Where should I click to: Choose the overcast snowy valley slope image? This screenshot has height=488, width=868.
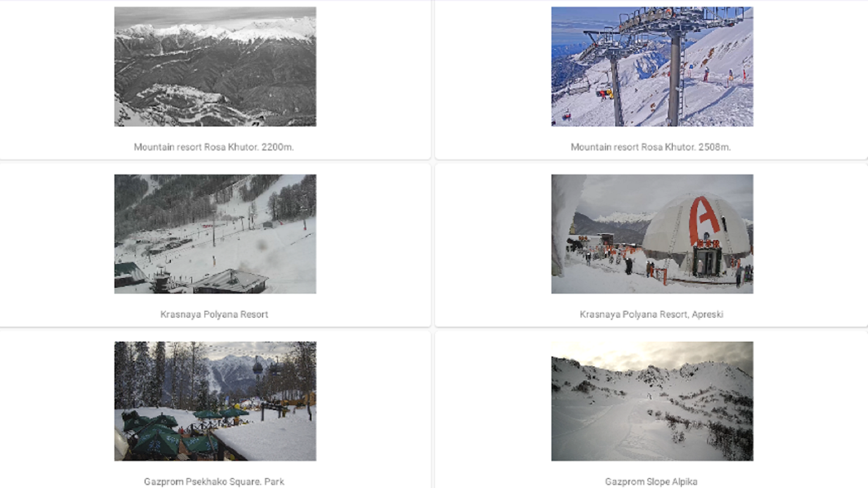[x=652, y=401]
